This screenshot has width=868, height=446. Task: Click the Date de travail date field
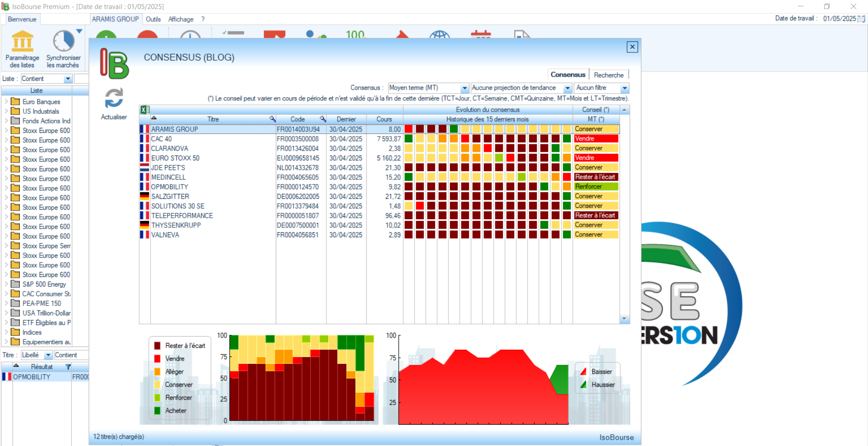(x=840, y=19)
